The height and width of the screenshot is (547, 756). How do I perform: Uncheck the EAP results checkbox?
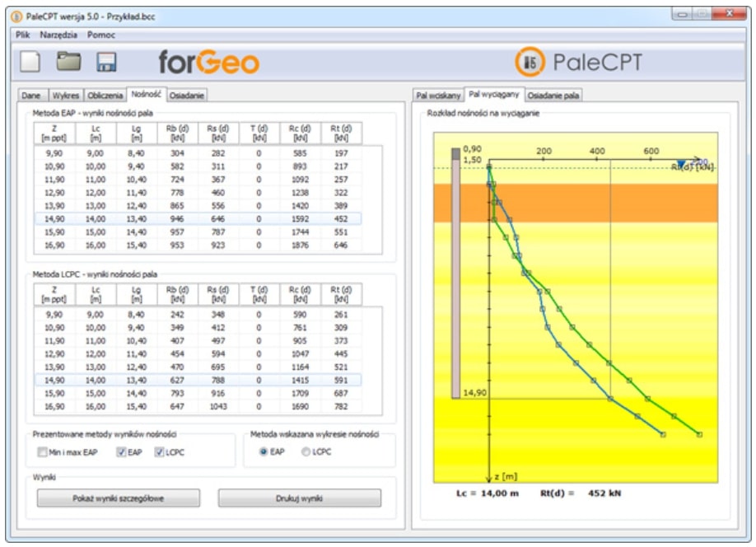coord(121,451)
